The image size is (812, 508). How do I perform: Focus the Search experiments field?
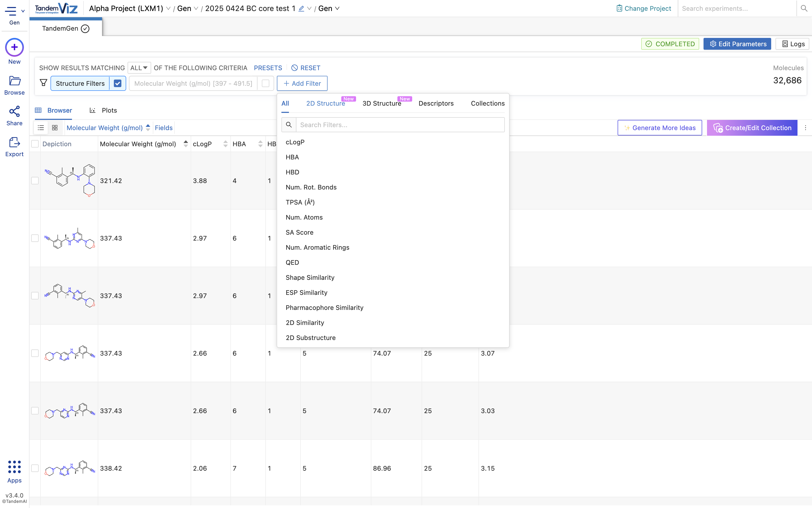click(x=737, y=8)
